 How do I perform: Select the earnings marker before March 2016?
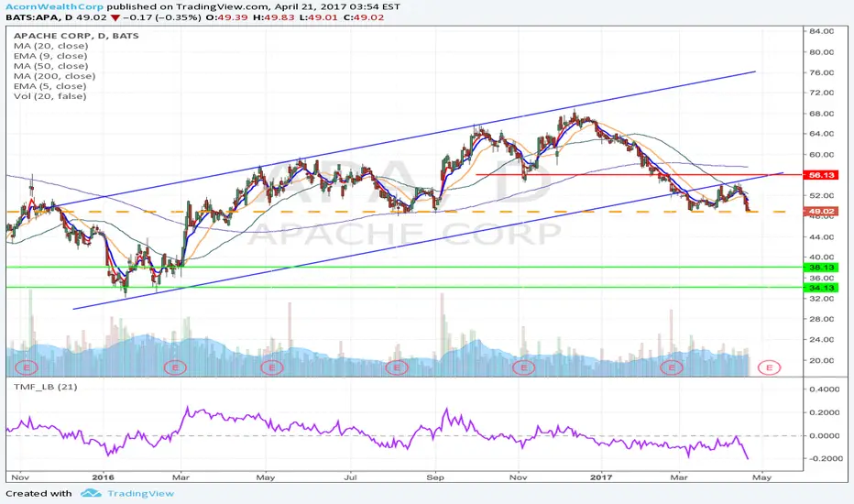pos(175,367)
